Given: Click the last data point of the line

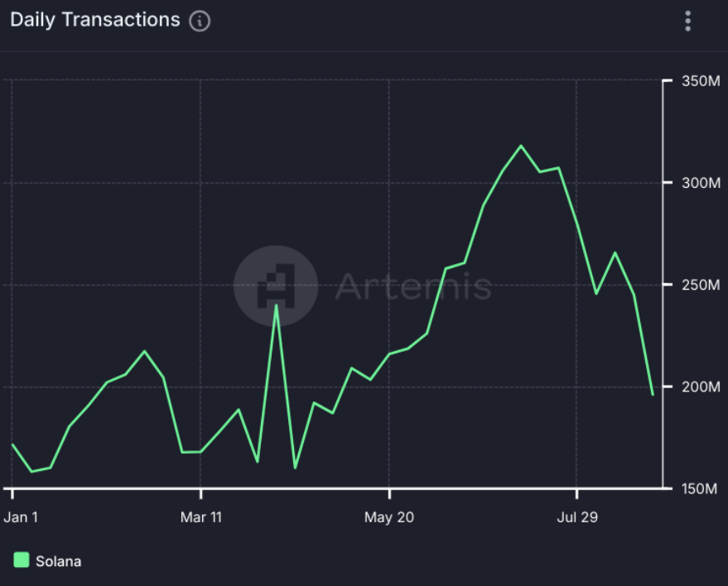Looking at the screenshot, I should click(653, 395).
